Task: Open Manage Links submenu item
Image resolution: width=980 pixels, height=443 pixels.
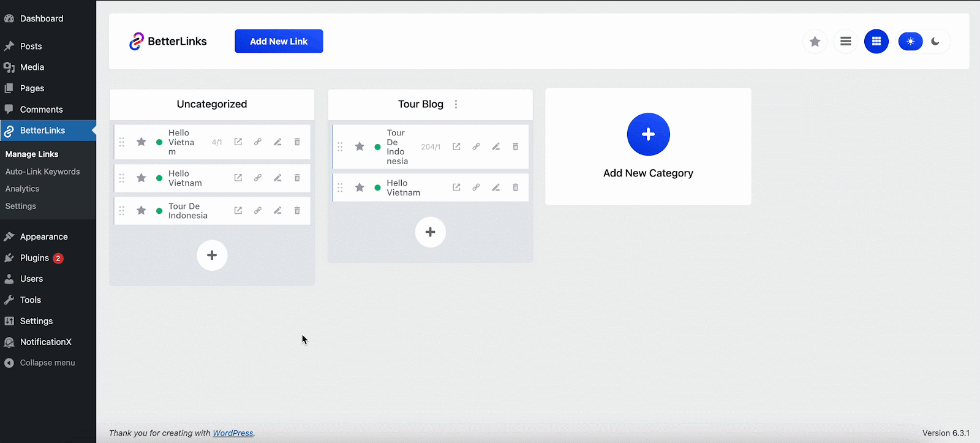Action: coord(32,154)
